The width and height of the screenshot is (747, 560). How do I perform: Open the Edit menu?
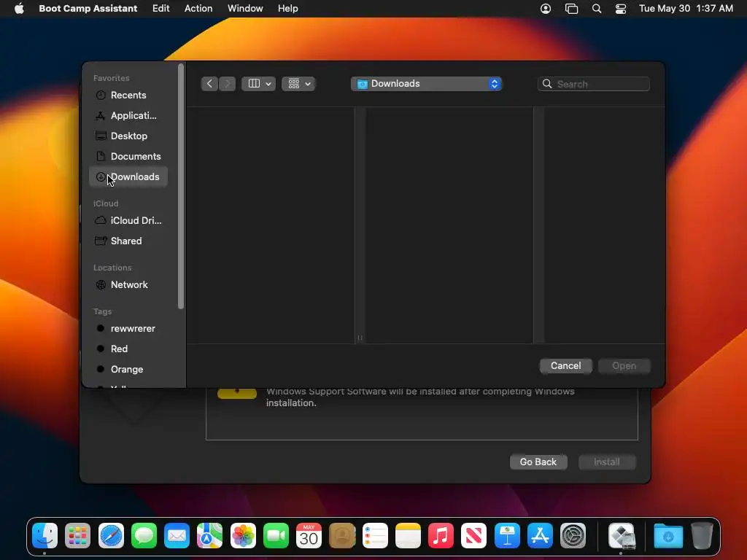161,9
